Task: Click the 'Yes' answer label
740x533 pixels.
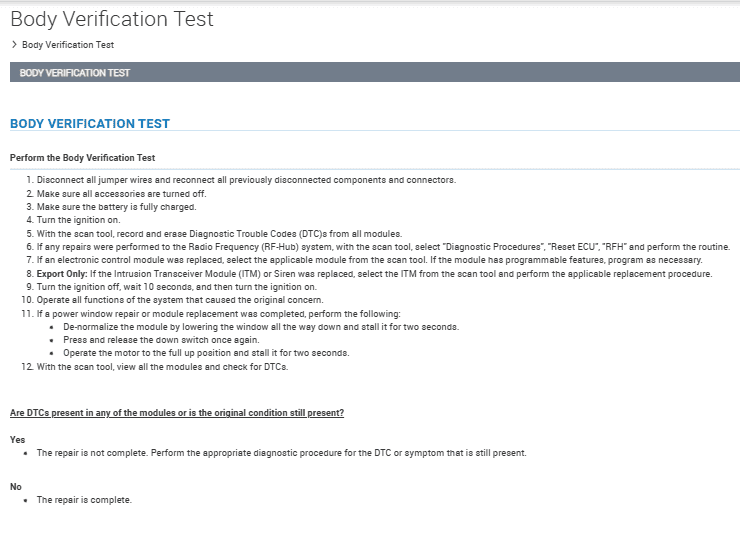Action: 17,440
